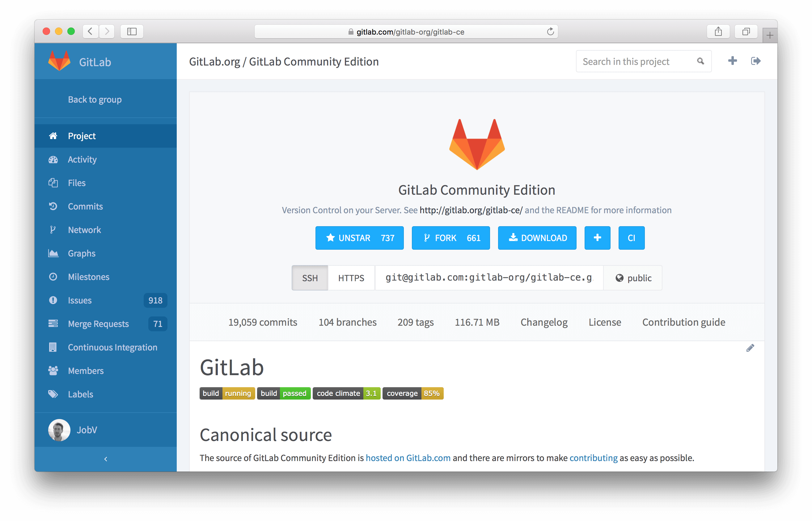Click the Merge Requests icon
The width and height of the screenshot is (812, 521).
53,324
